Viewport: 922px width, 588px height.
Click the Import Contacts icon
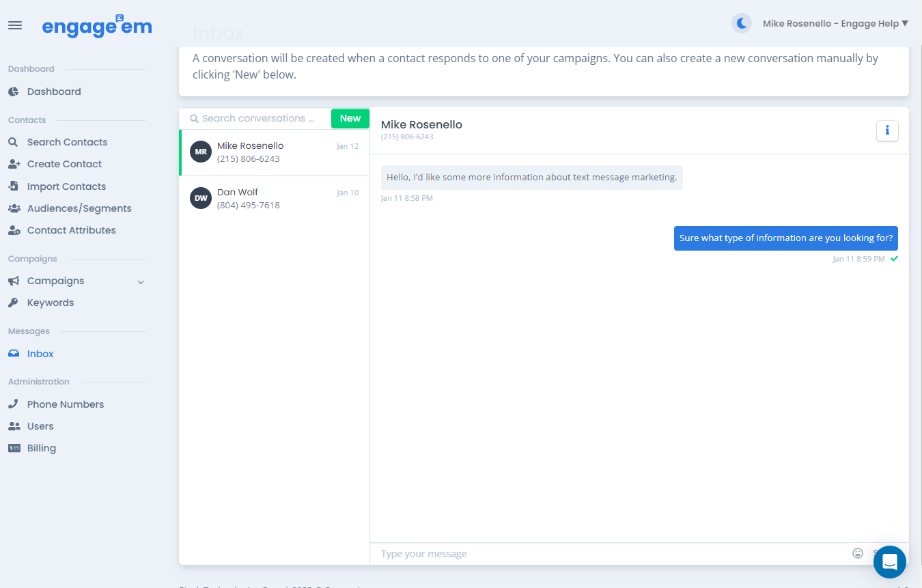coord(14,186)
